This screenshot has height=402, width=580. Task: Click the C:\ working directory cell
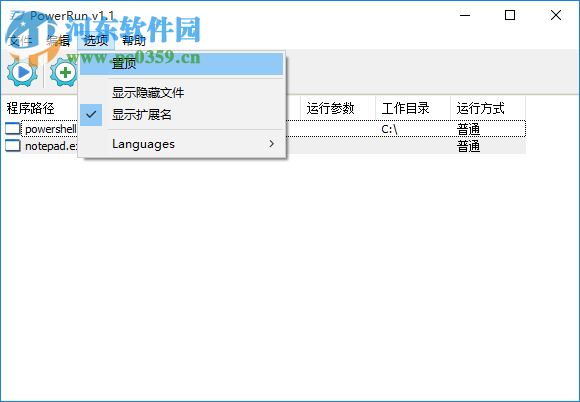point(389,129)
